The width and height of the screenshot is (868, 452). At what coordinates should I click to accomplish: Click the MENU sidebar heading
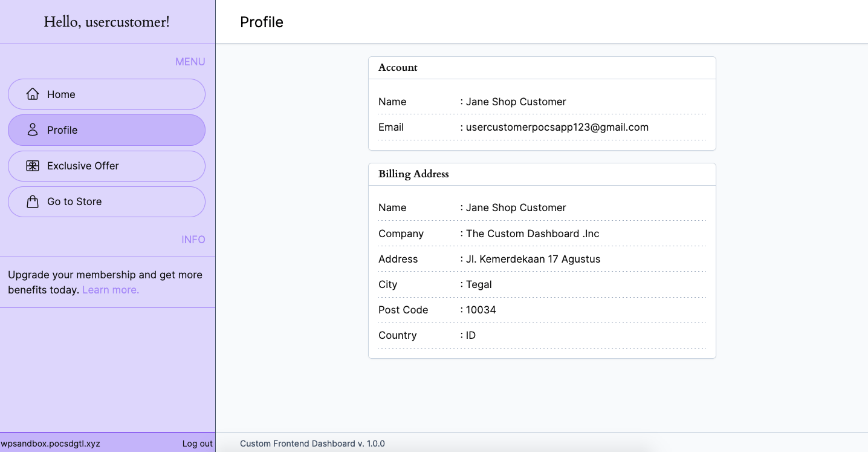[190, 62]
